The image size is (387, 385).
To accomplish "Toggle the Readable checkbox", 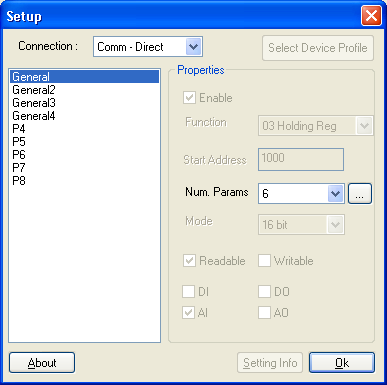I will pyautogui.click(x=189, y=261).
